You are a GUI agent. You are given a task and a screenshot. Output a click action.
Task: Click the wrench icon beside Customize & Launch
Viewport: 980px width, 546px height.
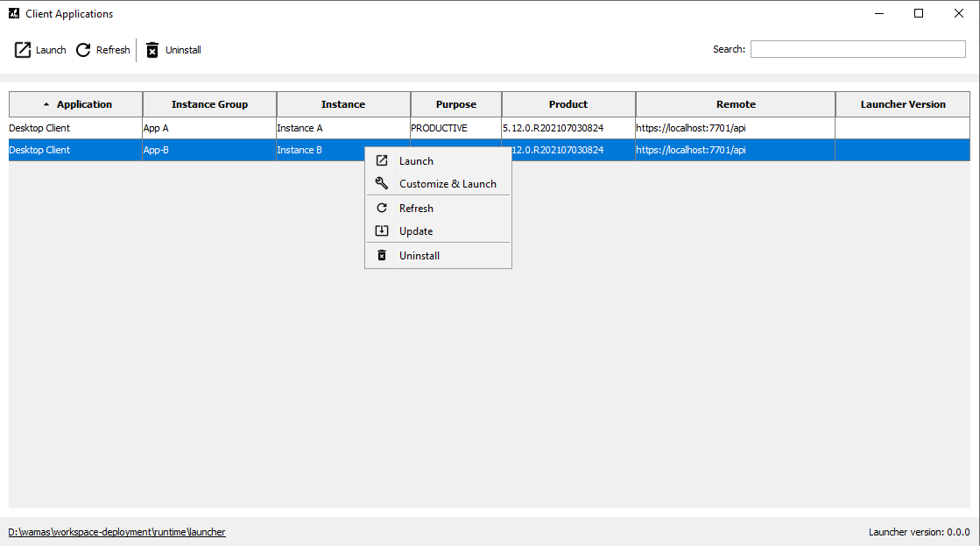382,183
